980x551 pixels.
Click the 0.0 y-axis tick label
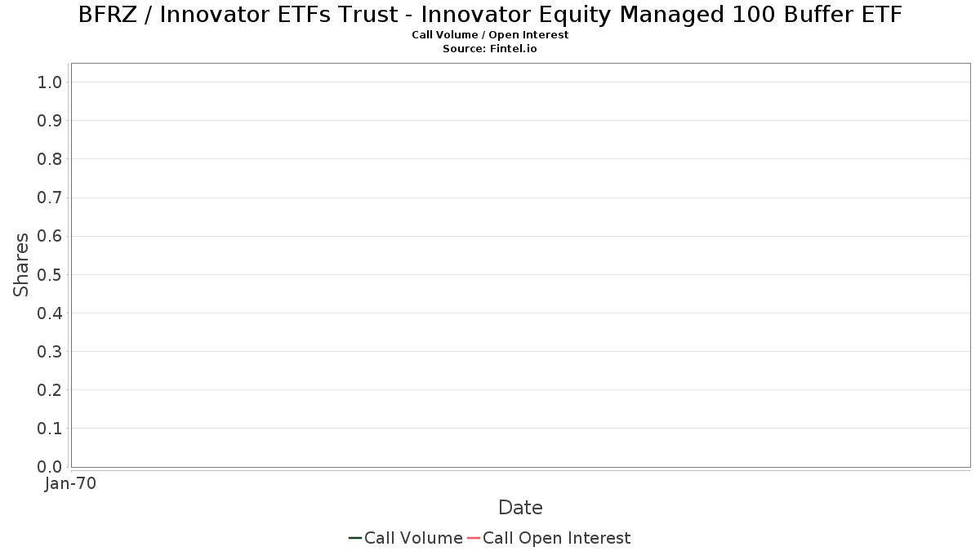50,467
